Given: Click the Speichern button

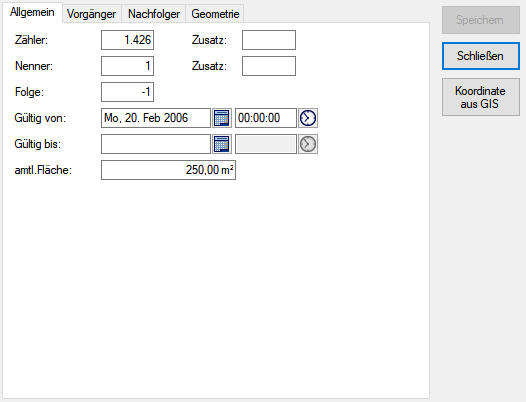Looking at the screenshot, I should click(x=480, y=20).
